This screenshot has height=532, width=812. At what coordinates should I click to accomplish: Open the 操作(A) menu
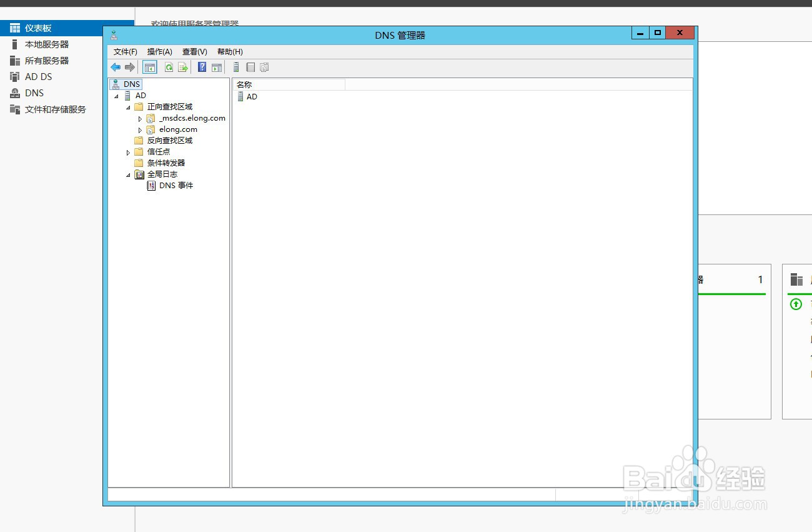[x=160, y=52]
